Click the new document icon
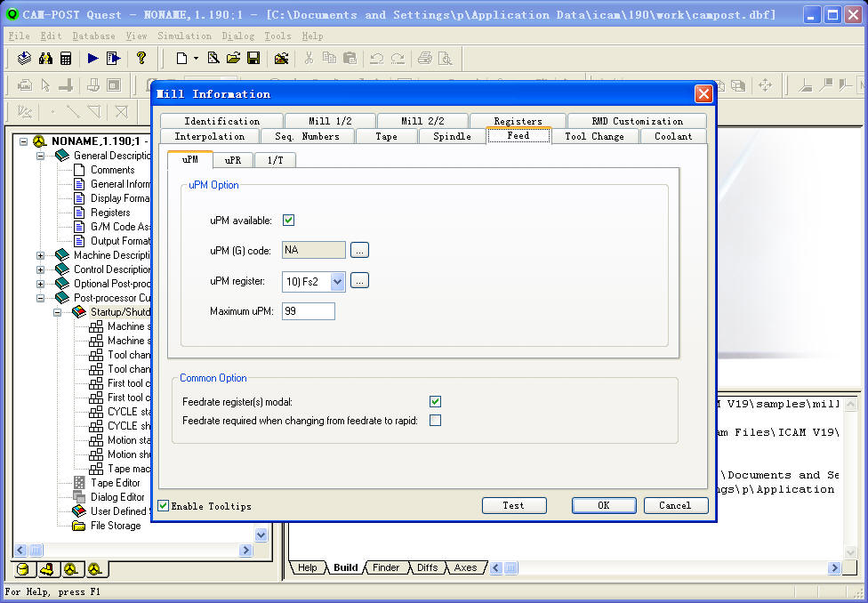This screenshot has height=603, width=868. [x=181, y=58]
